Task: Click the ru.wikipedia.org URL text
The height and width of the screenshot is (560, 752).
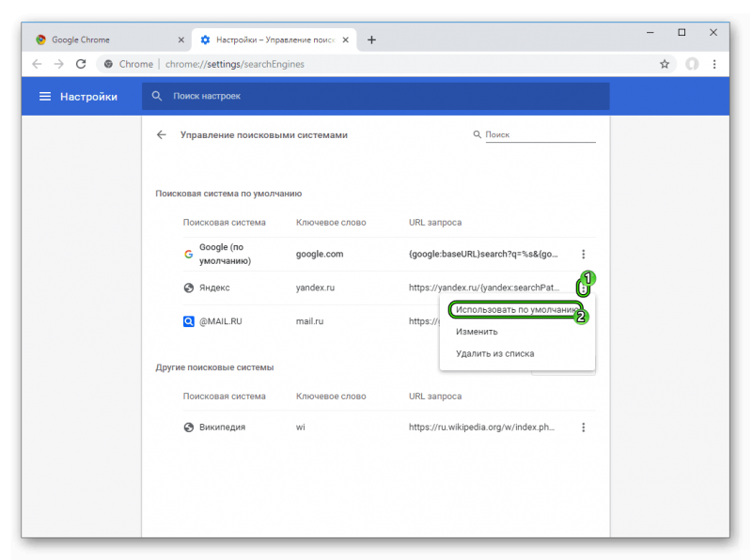Action: click(x=481, y=428)
